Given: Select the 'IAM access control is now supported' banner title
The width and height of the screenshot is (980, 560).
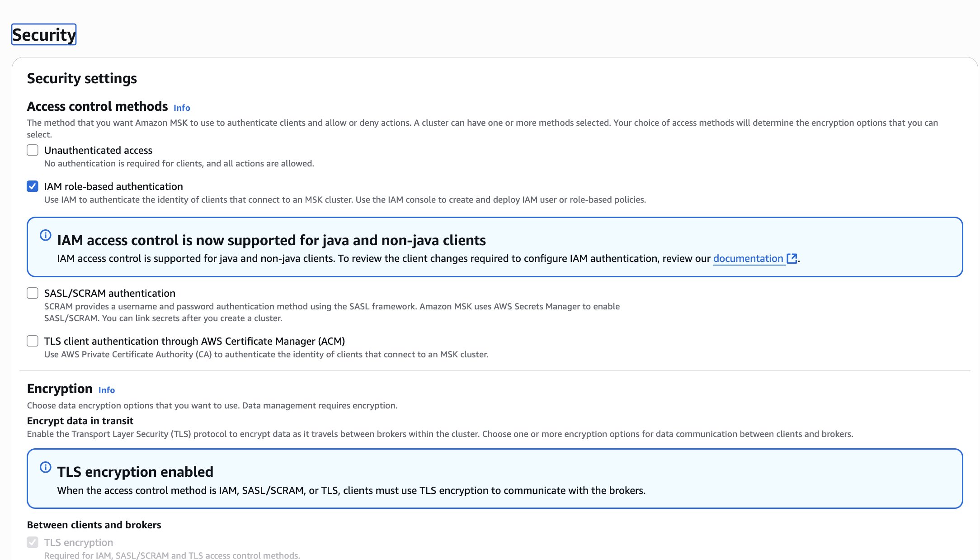Looking at the screenshot, I should 271,240.
